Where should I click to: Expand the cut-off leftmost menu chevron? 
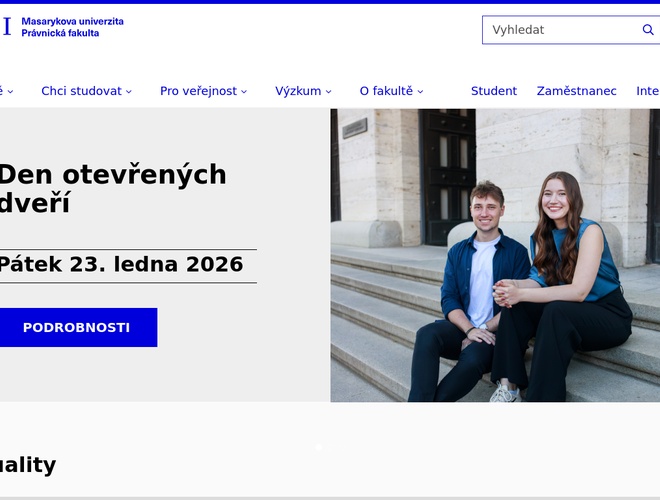(x=10, y=91)
